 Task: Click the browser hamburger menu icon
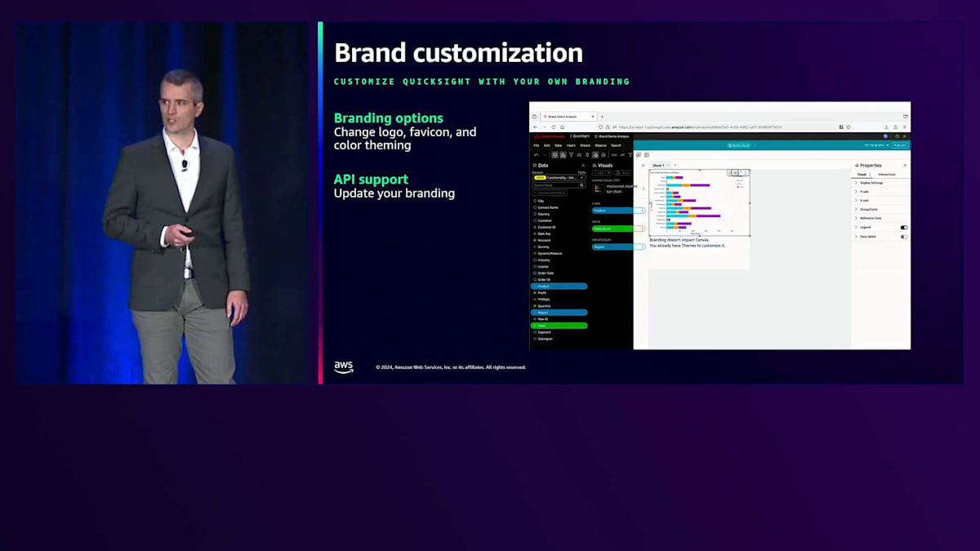pos(905,127)
